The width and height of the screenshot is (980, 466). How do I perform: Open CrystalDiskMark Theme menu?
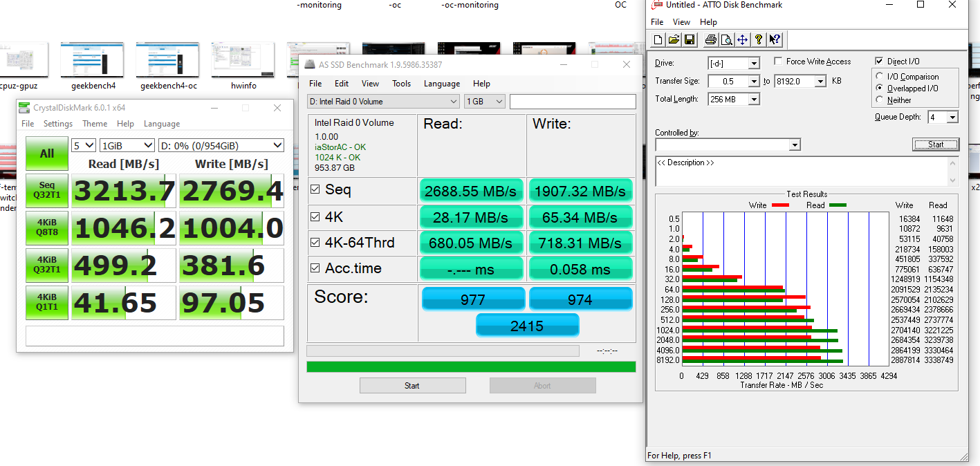click(x=95, y=124)
